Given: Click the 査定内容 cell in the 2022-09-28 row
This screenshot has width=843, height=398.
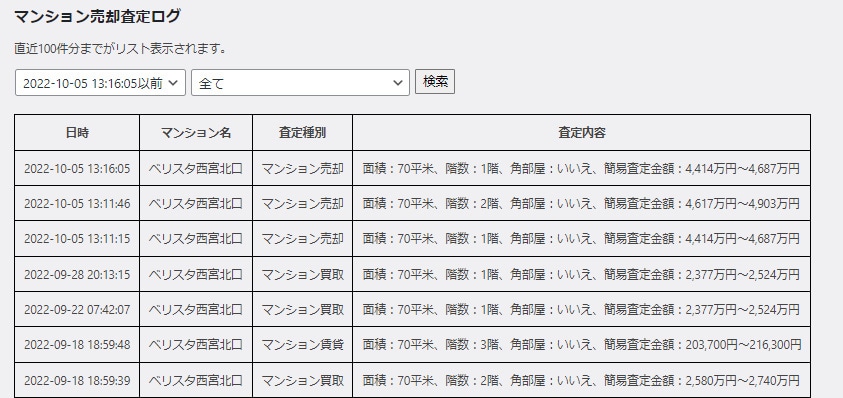Looking at the screenshot, I should tap(582, 274).
